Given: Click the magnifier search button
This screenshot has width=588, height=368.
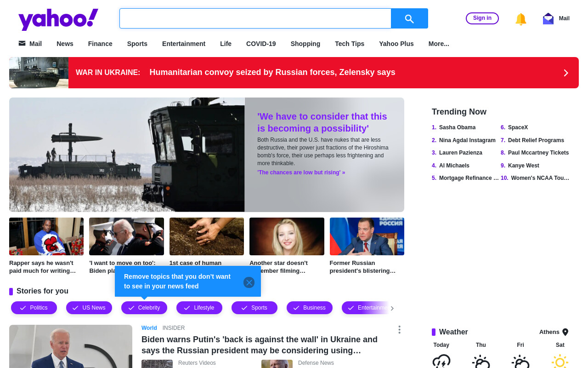Looking at the screenshot, I should point(409,18).
